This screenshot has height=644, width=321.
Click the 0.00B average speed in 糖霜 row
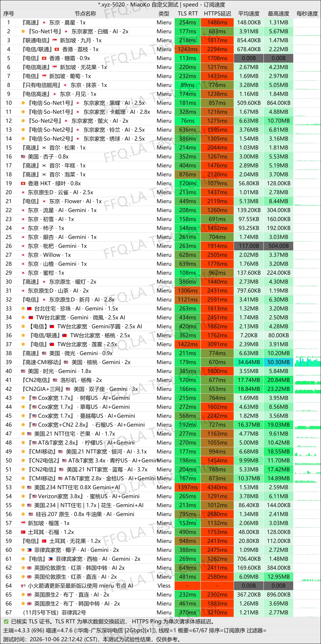click(x=249, y=59)
